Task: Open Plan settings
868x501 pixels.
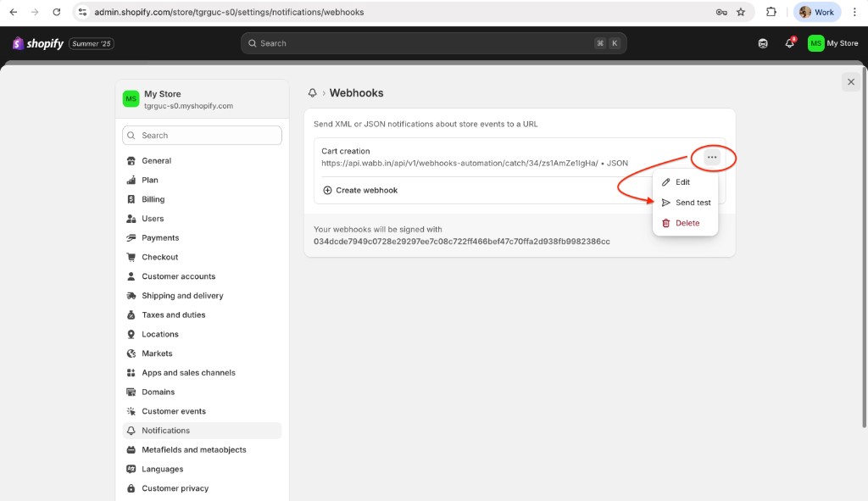Action: click(202, 180)
